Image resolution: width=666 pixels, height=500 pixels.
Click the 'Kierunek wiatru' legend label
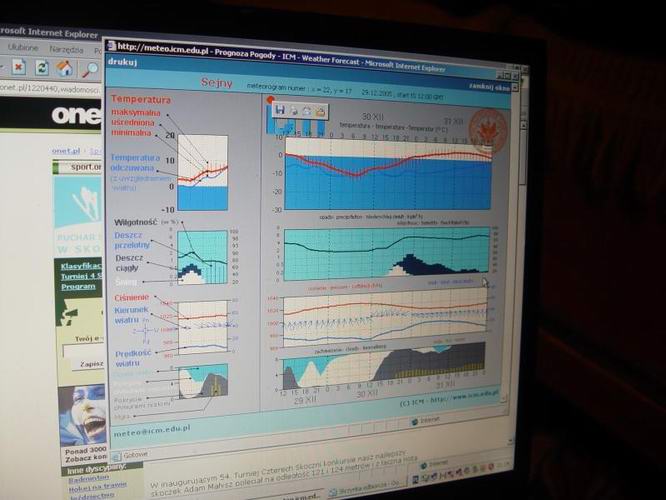coord(131,315)
